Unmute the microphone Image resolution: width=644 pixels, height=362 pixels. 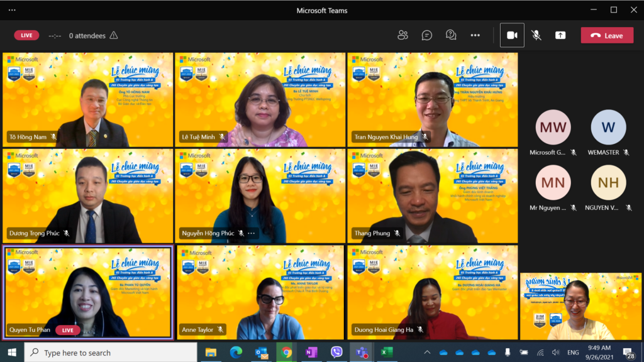[536, 36]
